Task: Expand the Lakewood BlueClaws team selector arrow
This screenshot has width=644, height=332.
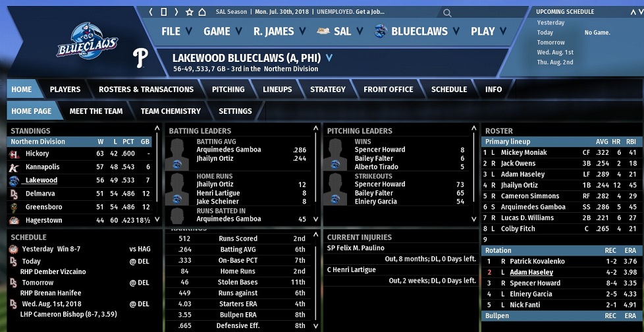Action: pyautogui.click(x=329, y=58)
